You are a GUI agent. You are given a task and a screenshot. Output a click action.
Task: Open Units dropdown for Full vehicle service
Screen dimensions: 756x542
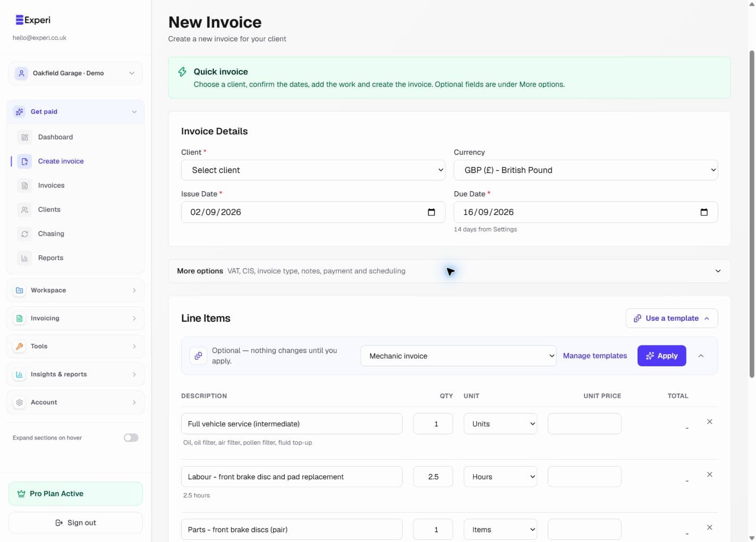coord(500,424)
